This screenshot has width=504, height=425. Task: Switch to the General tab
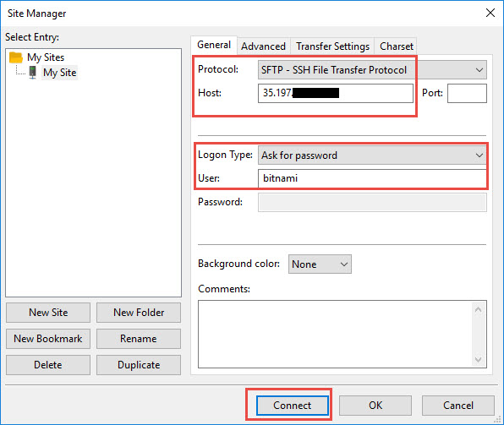point(214,45)
